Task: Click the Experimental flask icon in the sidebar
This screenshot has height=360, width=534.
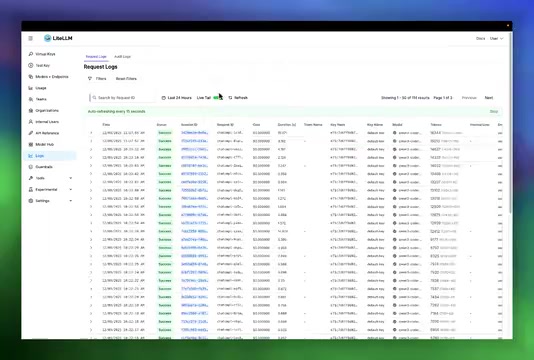Action: coord(31,189)
